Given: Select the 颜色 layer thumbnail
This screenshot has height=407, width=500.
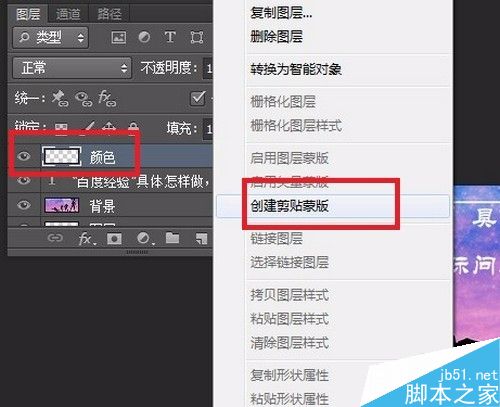Looking at the screenshot, I should (61, 156).
